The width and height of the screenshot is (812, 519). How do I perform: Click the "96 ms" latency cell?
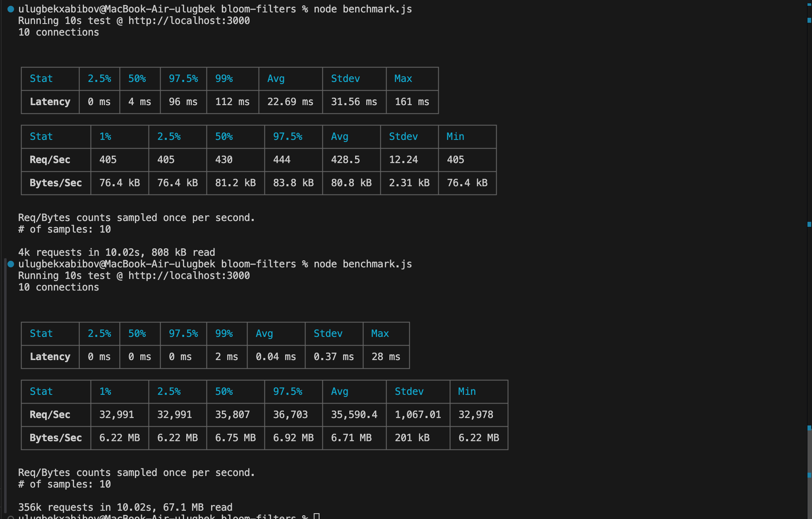click(x=183, y=102)
